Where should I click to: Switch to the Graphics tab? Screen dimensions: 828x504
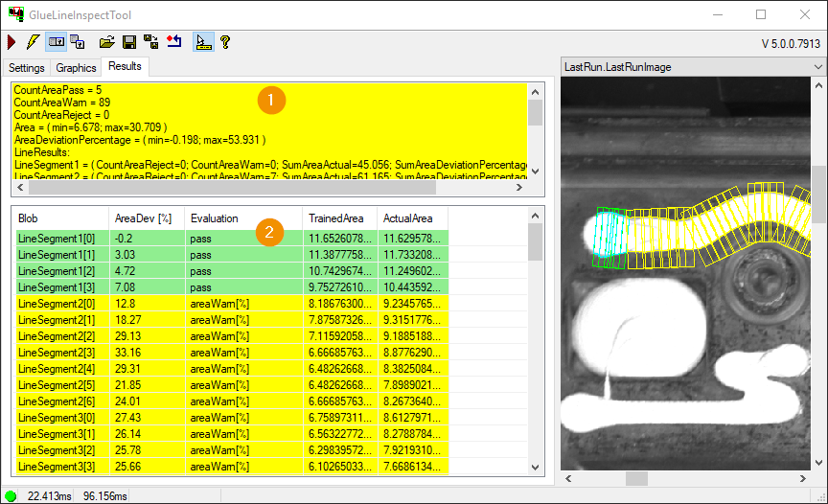(x=76, y=68)
